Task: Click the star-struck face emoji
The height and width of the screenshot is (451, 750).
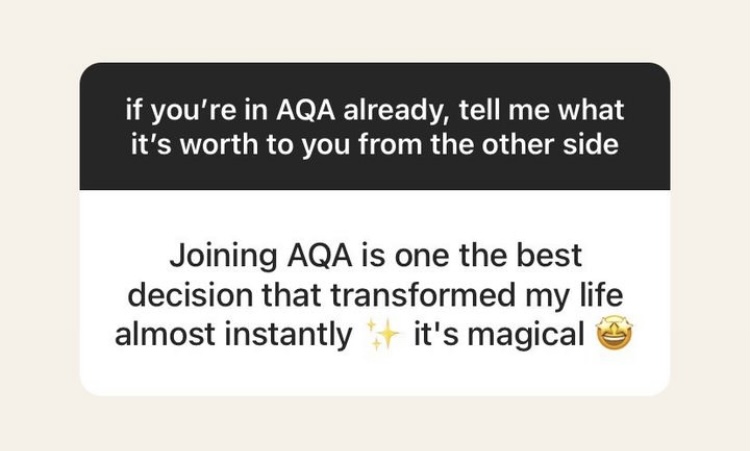Action: (x=610, y=337)
